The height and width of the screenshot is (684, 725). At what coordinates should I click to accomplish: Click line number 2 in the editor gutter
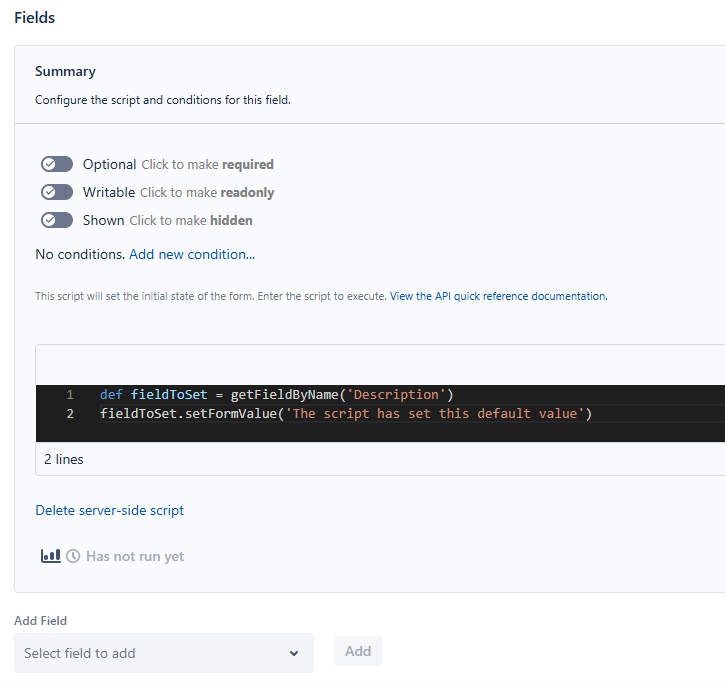pyautogui.click(x=70, y=413)
